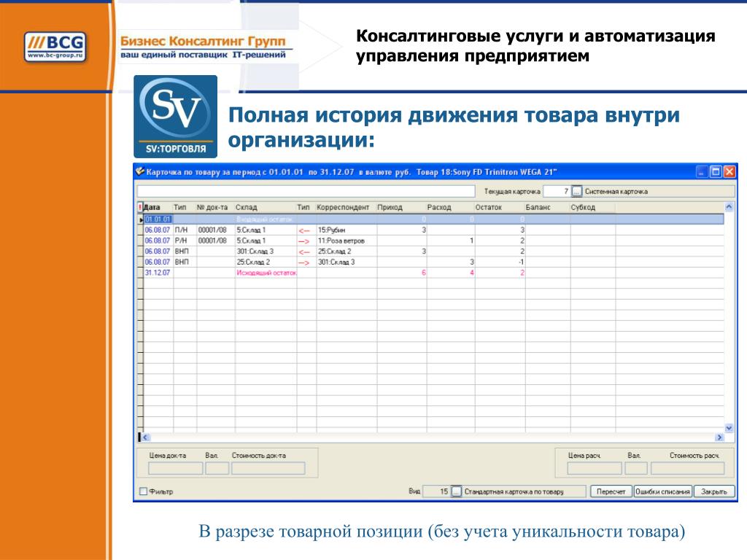Maximize the Карточка по товару window
The width and height of the screenshot is (747, 560).
click(716, 172)
